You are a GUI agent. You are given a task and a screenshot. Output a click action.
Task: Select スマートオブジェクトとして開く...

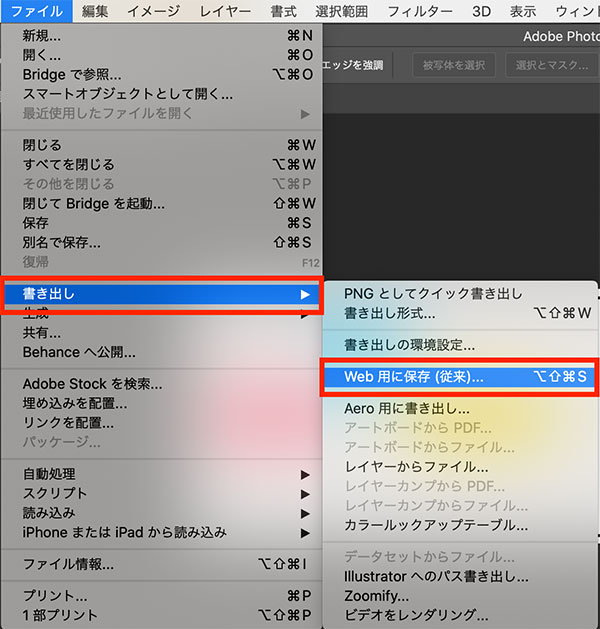[x=162, y=94]
